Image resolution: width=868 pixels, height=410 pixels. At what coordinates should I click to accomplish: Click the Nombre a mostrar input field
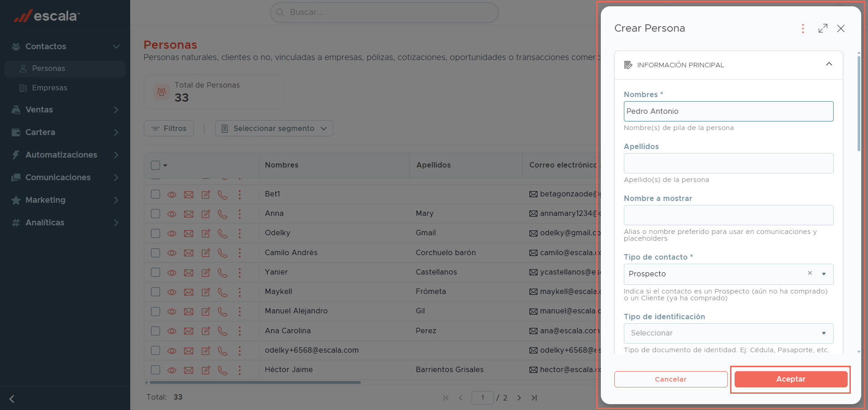click(x=728, y=215)
